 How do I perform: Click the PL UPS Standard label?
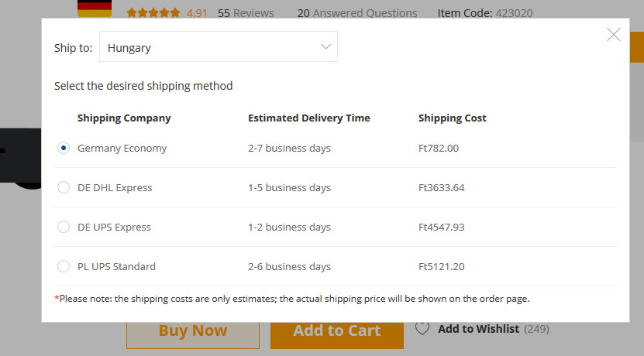(x=117, y=266)
